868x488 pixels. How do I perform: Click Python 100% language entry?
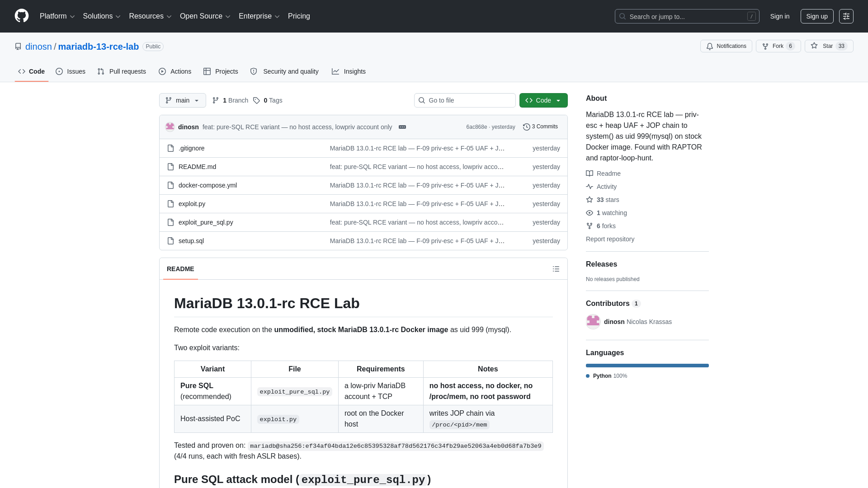[x=606, y=376]
